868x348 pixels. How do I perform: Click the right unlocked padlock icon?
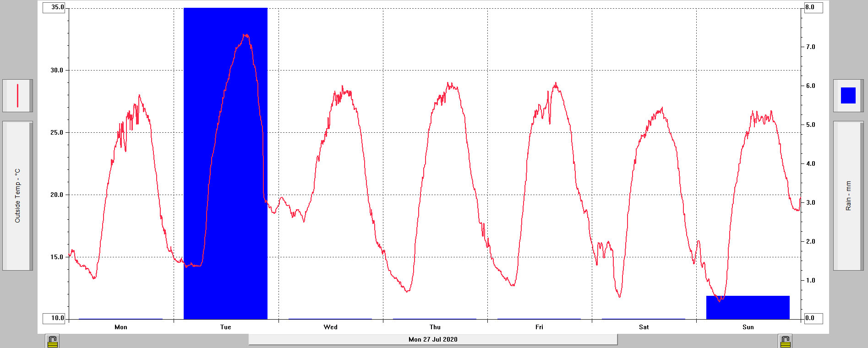(785, 341)
